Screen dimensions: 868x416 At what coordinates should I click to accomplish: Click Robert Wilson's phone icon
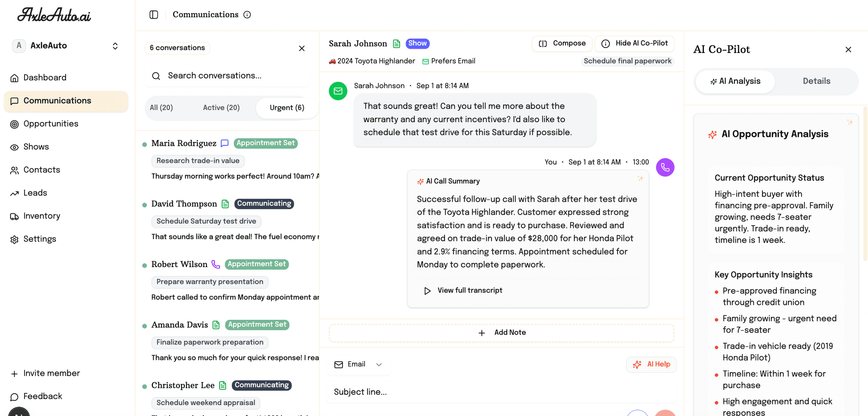(x=216, y=265)
